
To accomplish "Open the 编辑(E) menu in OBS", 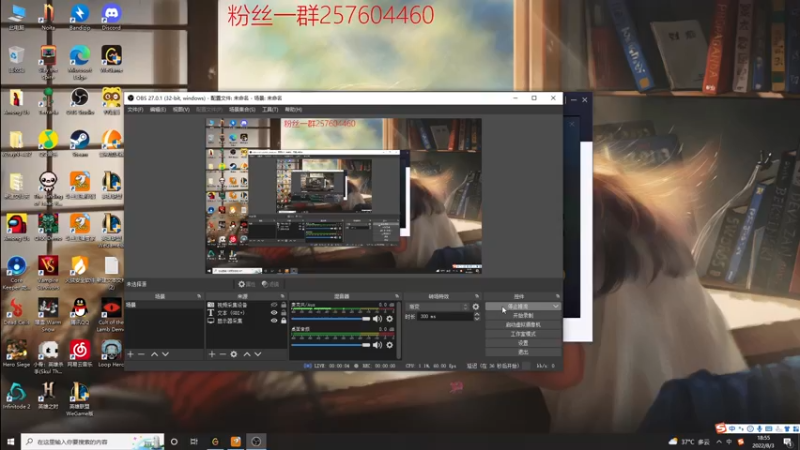I will (158, 110).
